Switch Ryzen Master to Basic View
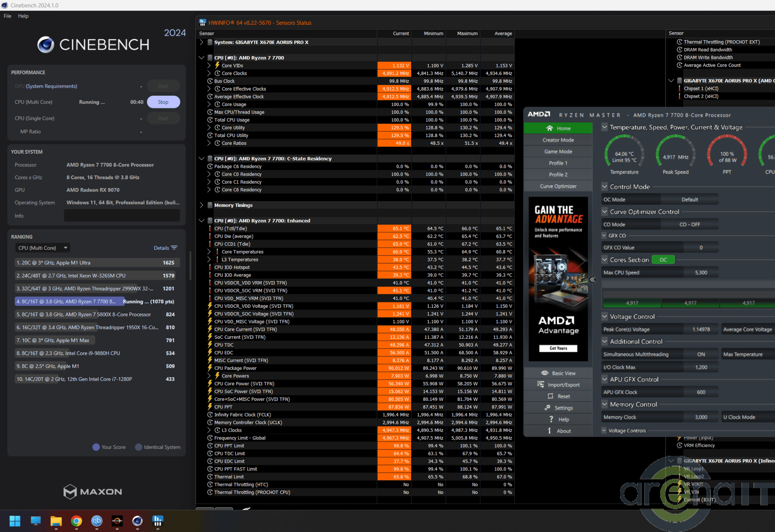 pos(558,373)
